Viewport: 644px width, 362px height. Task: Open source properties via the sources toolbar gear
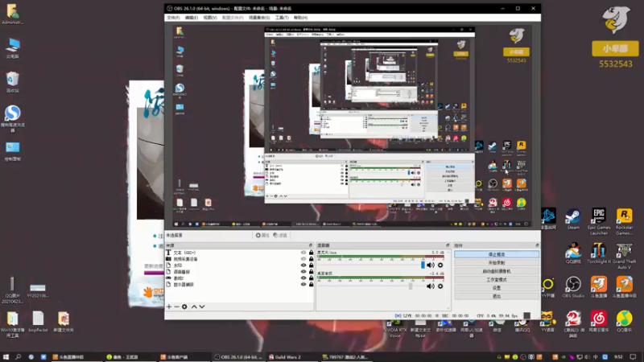184,306
